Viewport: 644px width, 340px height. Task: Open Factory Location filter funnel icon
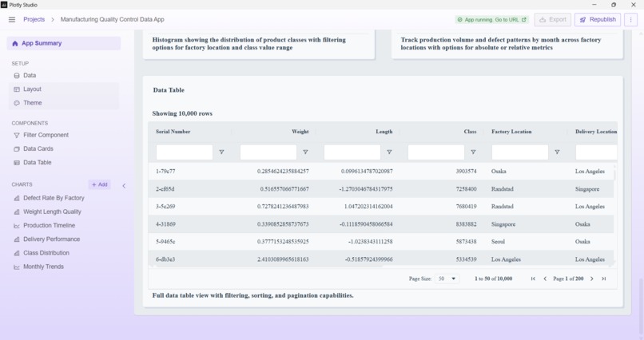[558, 152]
